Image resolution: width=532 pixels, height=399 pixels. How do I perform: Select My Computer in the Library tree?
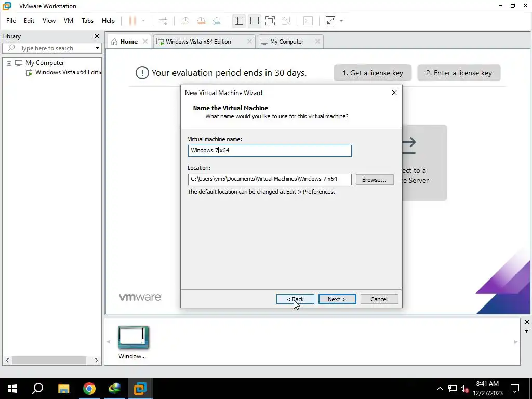(x=45, y=63)
